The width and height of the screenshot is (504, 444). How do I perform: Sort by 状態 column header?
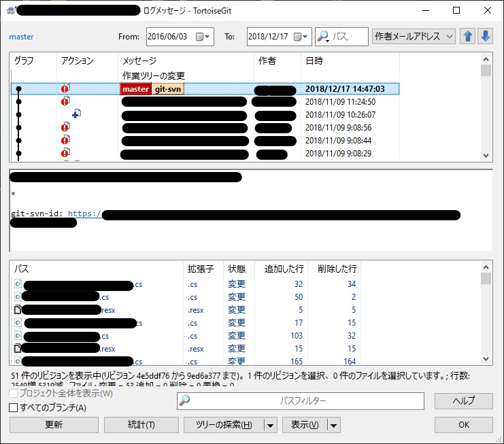(x=239, y=269)
